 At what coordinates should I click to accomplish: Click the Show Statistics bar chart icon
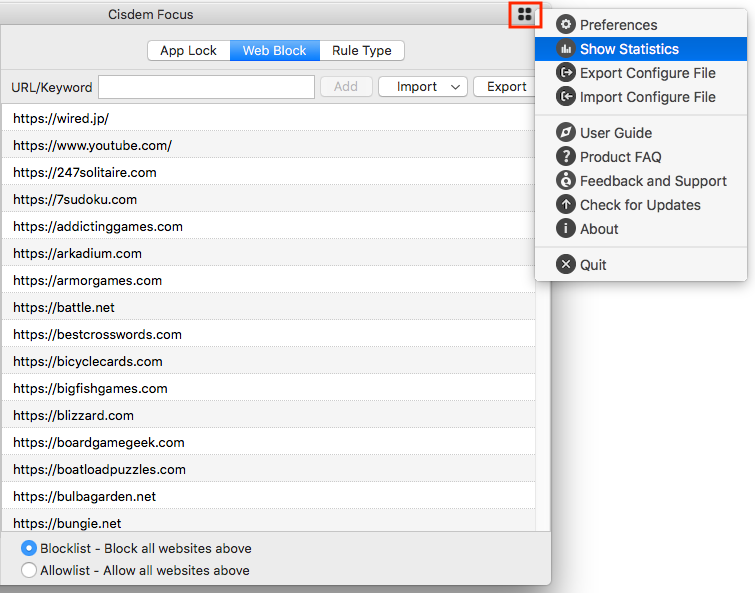(x=566, y=49)
